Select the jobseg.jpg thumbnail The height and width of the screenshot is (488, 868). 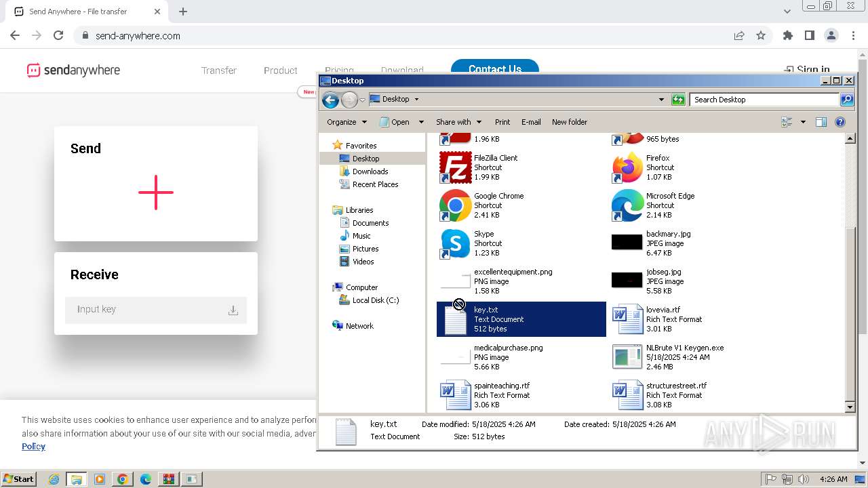(x=627, y=280)
